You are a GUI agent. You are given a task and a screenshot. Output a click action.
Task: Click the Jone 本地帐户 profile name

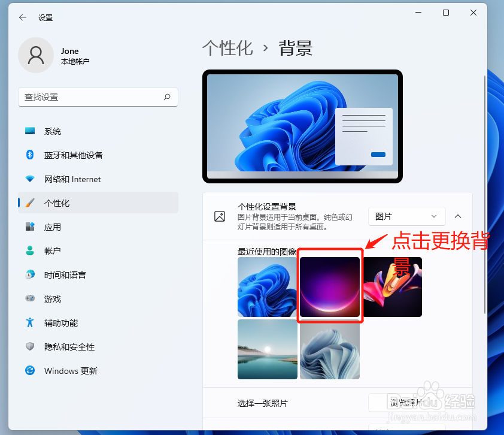point(75,56)
